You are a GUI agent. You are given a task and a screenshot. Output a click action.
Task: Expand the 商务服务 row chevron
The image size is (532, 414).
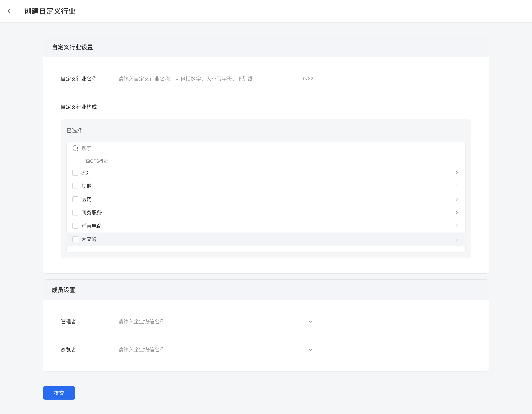click(456, 213)
